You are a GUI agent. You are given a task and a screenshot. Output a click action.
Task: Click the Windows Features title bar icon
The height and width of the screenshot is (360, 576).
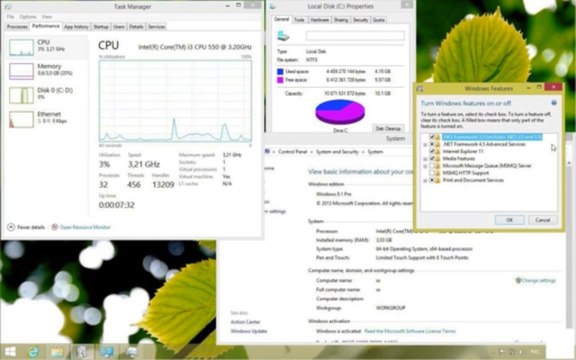pos(420,89)
